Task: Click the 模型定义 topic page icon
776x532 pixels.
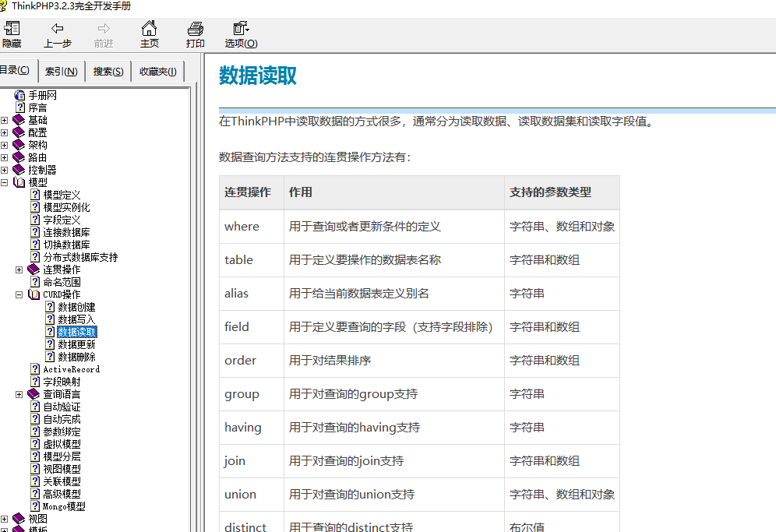Action: coord(34,195)
